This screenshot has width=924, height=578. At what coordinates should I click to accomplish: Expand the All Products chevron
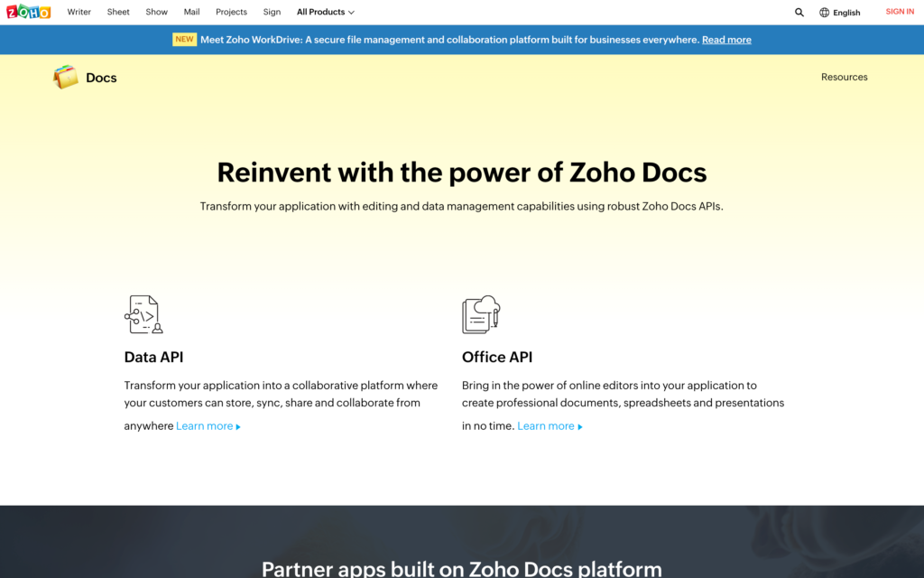click(351, 12)
